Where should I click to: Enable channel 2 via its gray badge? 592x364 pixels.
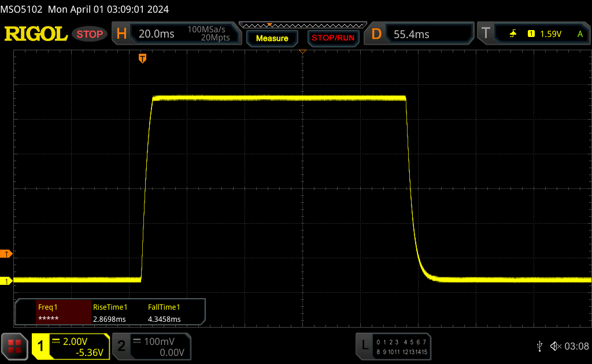point(121,346)
